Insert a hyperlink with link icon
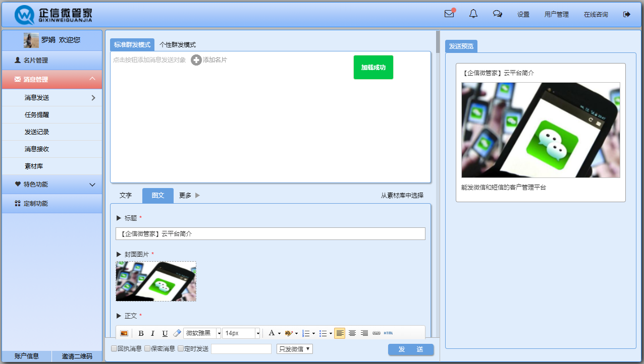The image size is (644, 364). click(x=376, y=333)
